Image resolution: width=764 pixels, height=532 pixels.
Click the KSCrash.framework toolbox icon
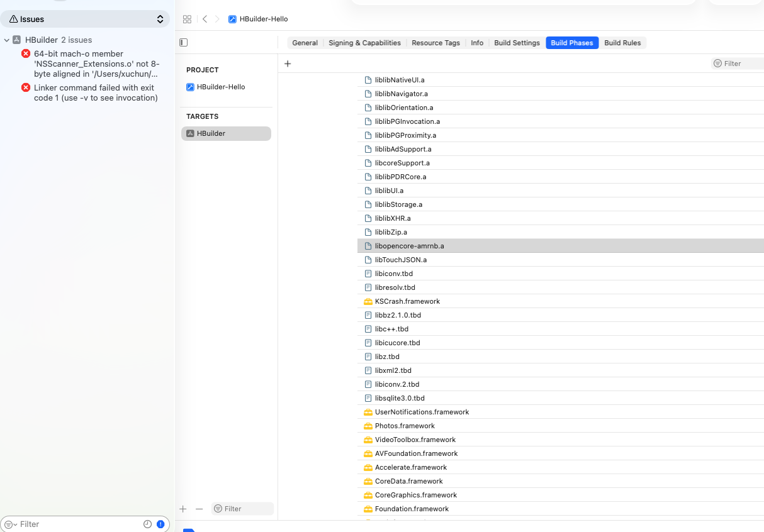click(368, 301)
